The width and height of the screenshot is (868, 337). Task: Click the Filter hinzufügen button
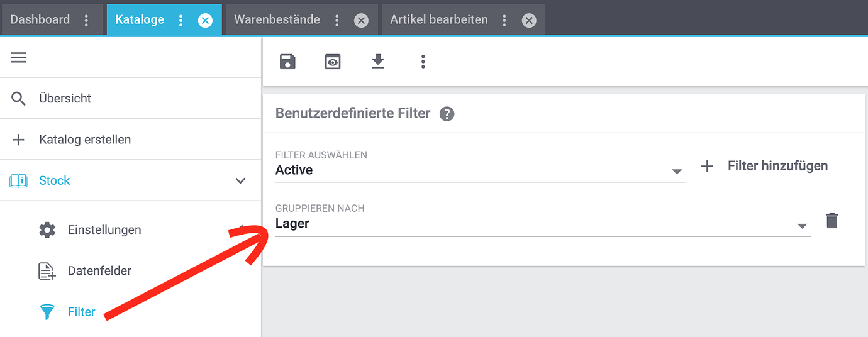(x=765, y=166)
